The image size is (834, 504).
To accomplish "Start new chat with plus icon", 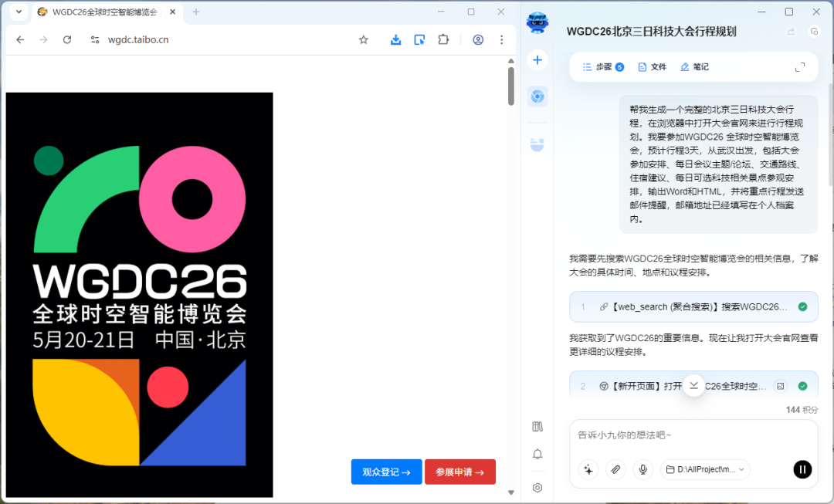I will click(537, 60).
